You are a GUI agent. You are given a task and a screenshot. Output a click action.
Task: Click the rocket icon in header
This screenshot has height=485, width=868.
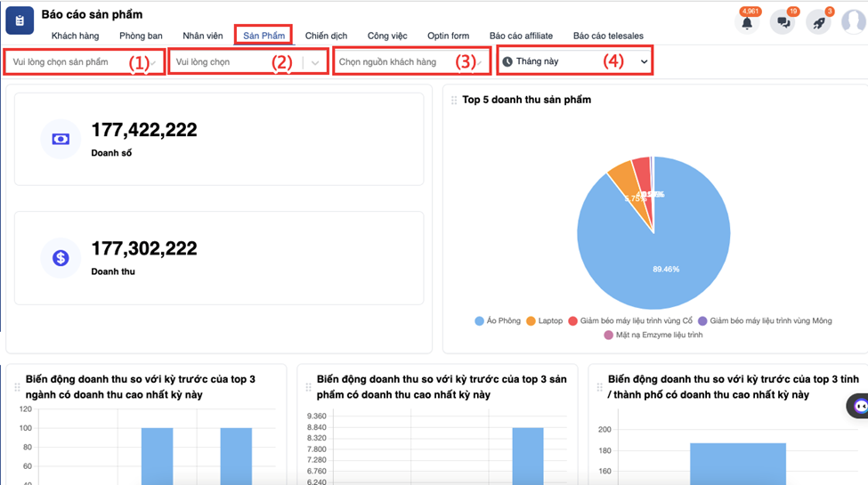click(817, 23)
